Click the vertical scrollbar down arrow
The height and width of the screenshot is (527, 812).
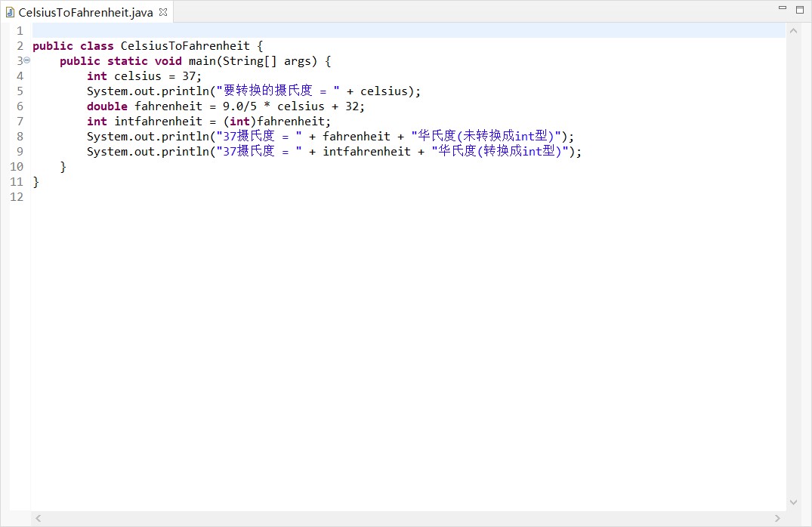tap(793, 501)
